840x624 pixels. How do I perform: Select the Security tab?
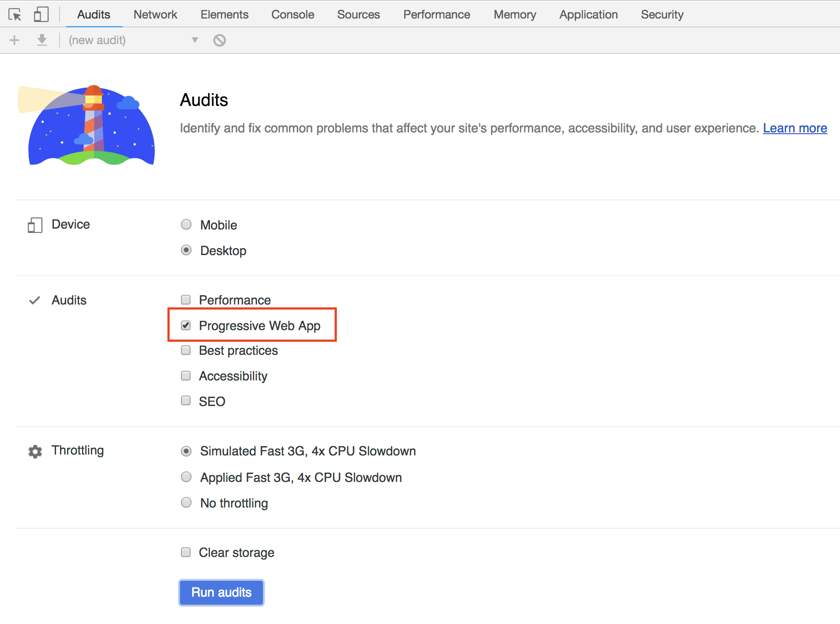[x=662, y=14]
